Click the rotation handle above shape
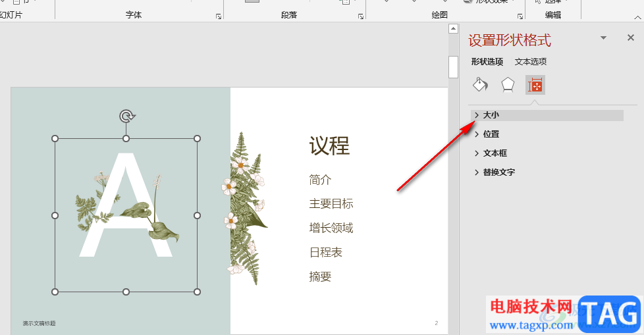This screenshot has width=644, height=335. (126, 116)
